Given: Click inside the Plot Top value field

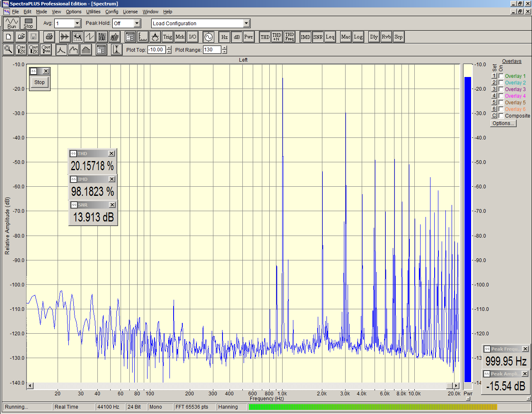Looking at the screenshot, I should (x=156, y=50).
